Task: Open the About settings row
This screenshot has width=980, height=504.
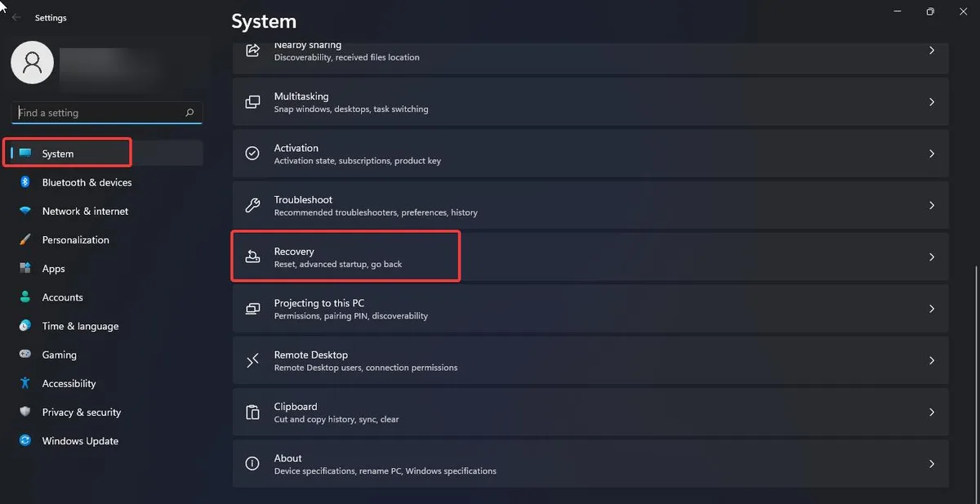Action: [x=590, y=464]
